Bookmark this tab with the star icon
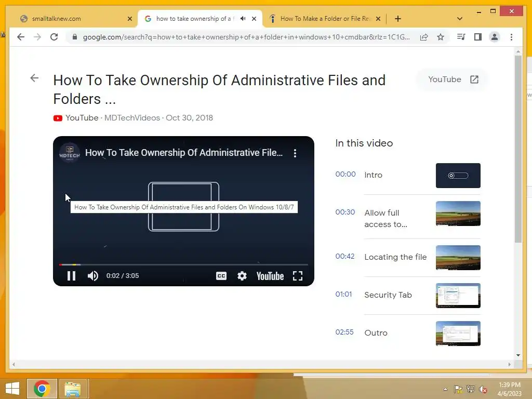Image resolution: width=532 pixels, height=399 pixels. [441, 37]
